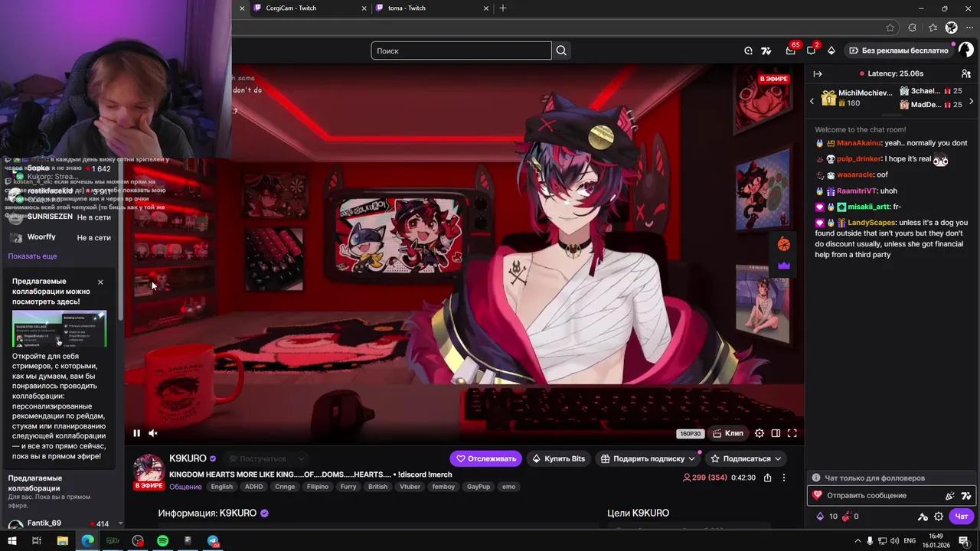Open the browser three-dot menu
Image resolution: width=980 pixels, height=551 pixels.
969,28
